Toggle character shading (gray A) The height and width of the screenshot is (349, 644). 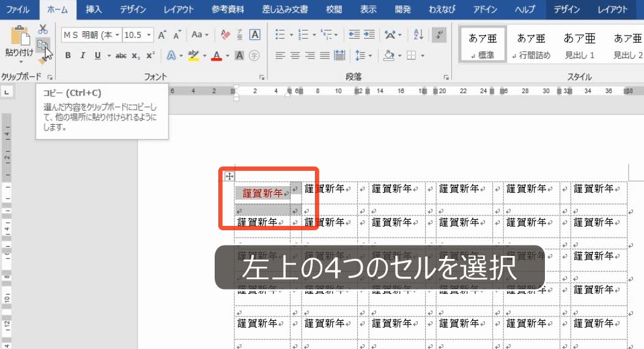240,56
